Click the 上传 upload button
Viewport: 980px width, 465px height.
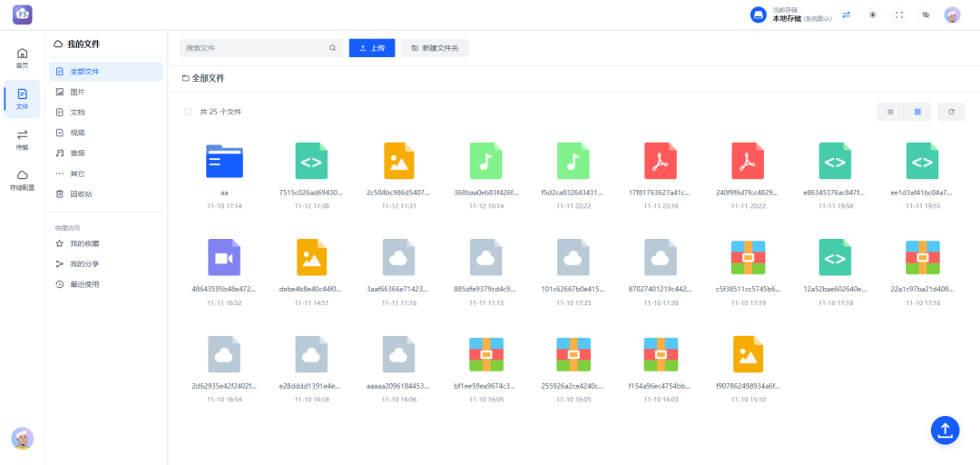pos(372,48)
